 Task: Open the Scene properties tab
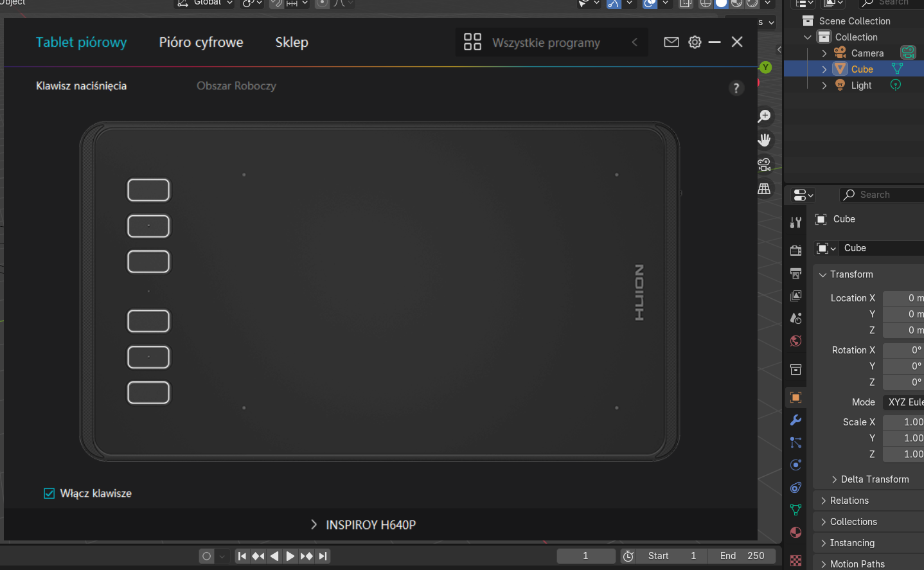[795, 318]
